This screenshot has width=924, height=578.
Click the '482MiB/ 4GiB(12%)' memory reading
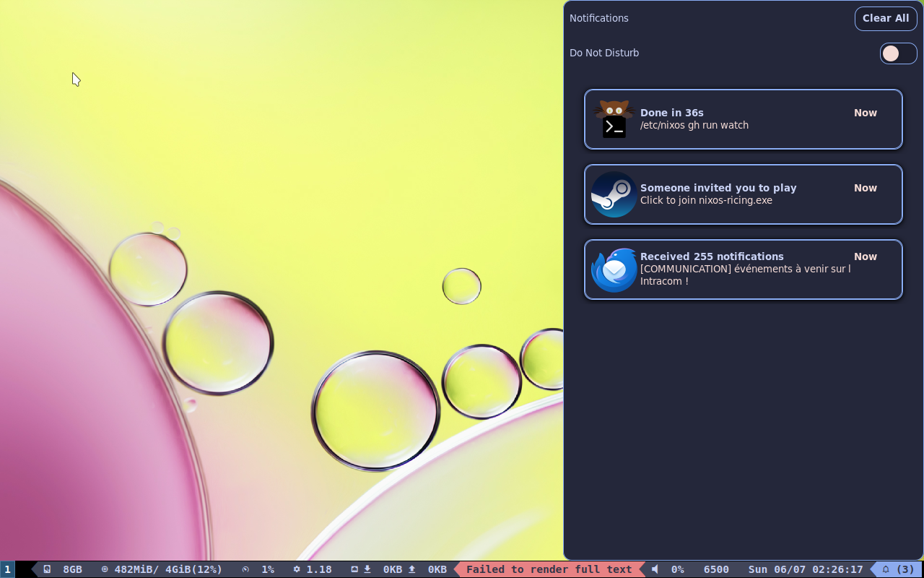[x=168, y=569]
